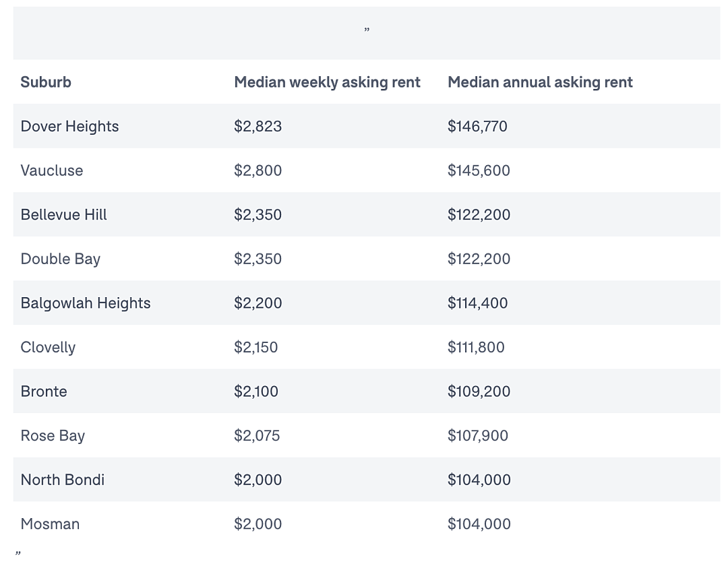This screenshot has width=728, height=570.
Task: Select the Clovelly suburb cell
Action: pos(48,347)
